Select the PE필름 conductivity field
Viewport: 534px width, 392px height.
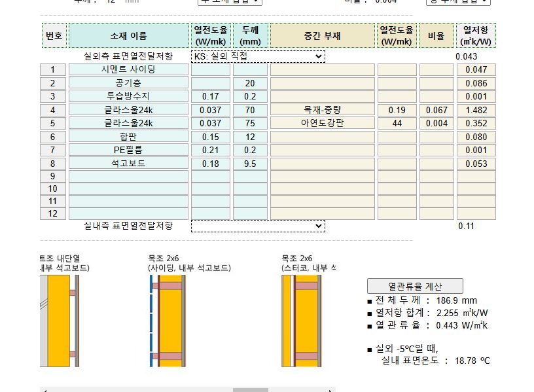[210, 151]
